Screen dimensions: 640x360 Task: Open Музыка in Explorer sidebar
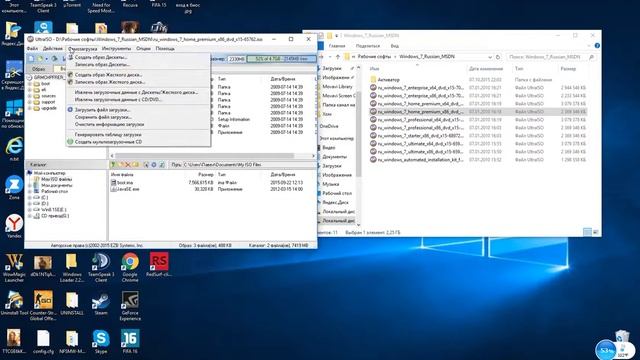[x=331, y=184]
